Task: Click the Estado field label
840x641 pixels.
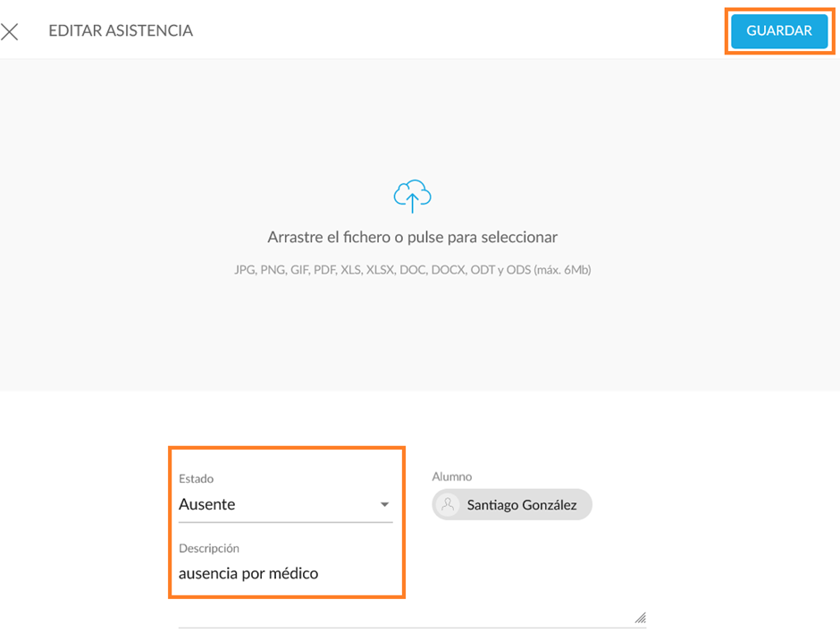Action: (196, 478)
